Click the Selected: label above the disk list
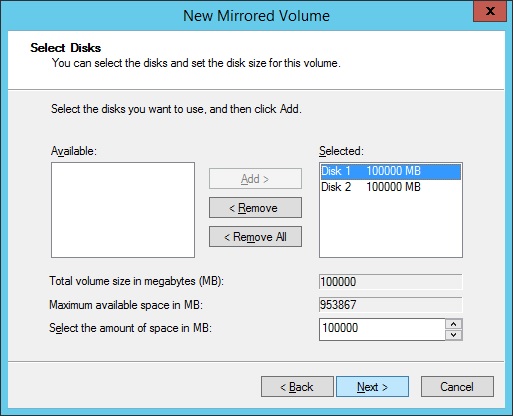 click(341, 151)
